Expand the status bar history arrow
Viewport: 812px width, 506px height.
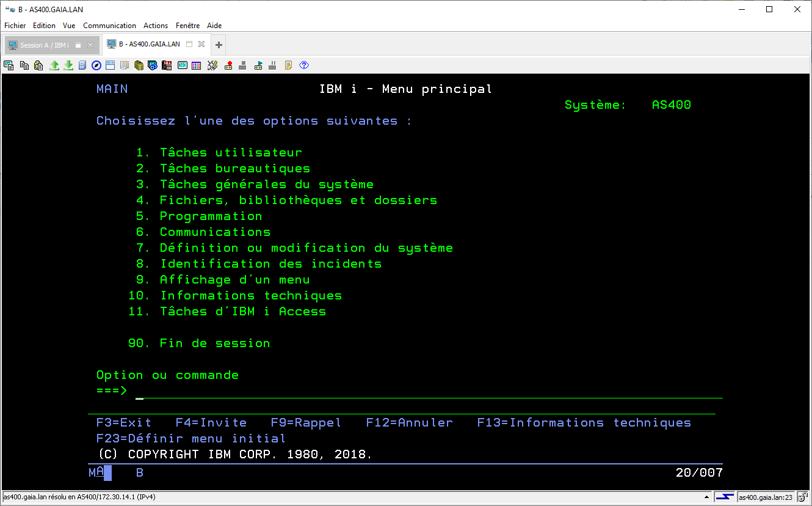pos(708,497)
